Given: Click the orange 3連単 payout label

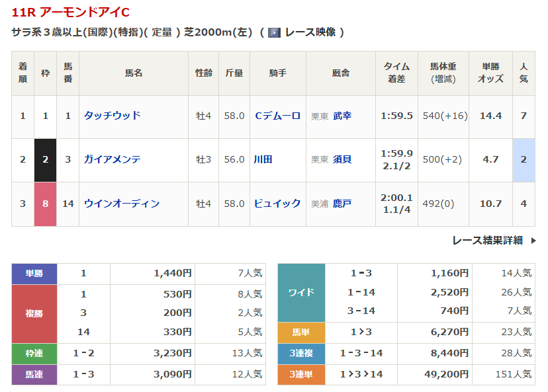Looking at the screenshot, I should (301, 374).
